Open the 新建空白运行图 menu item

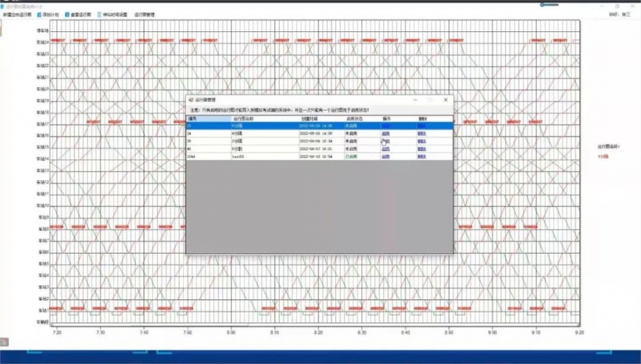pyautogui.click(x=17, y=14)
